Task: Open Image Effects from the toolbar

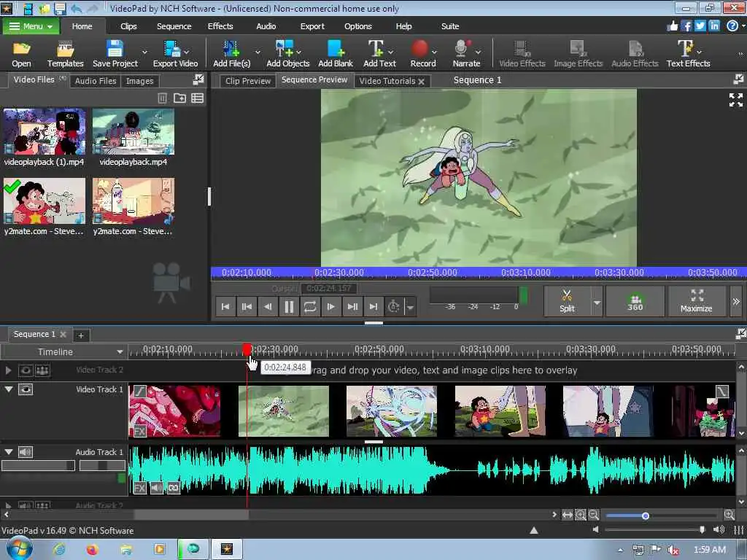Action: (x=578, y=53)
